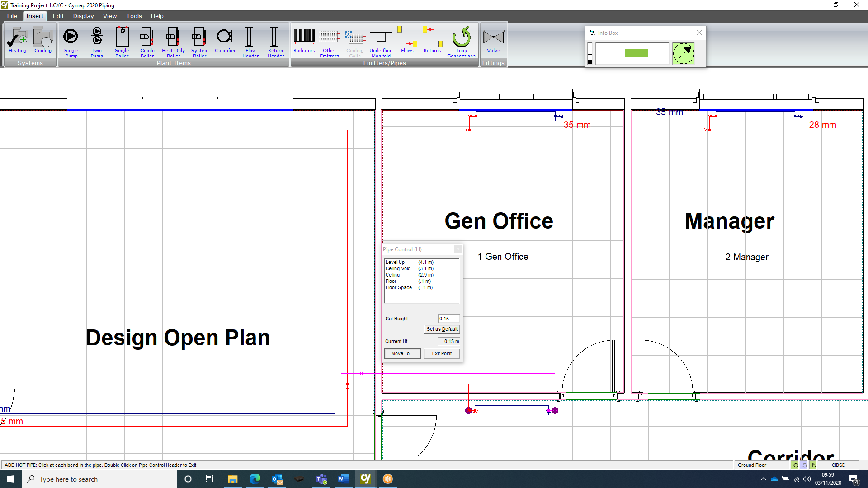
Task: Open the notification center
Action: click(854, 479)
